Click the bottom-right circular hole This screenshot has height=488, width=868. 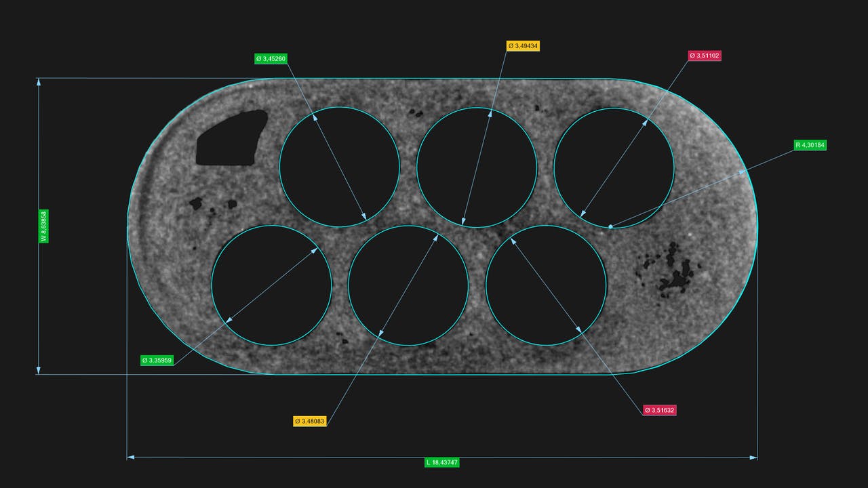coord(546,285)
